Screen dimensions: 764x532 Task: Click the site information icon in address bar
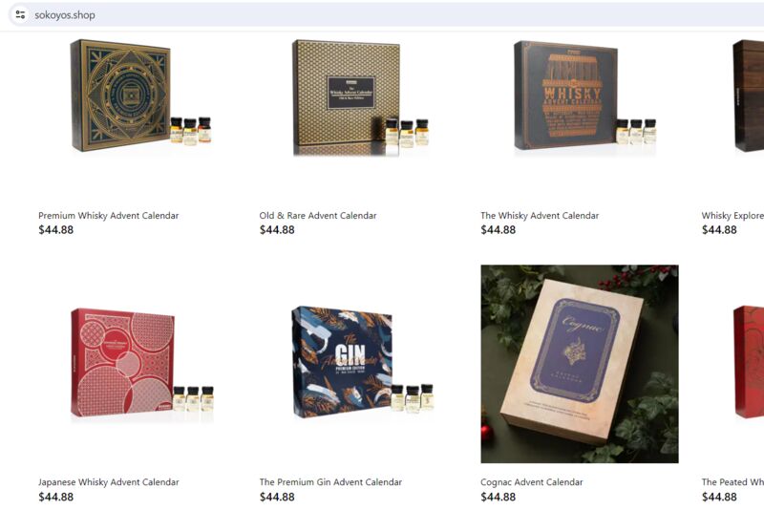[20, 14]
